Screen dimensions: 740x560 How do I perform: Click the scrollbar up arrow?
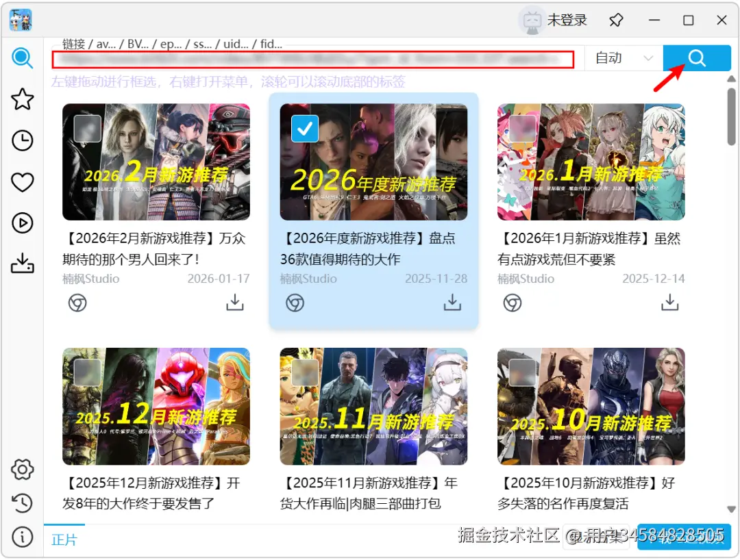tap(732, 79)
